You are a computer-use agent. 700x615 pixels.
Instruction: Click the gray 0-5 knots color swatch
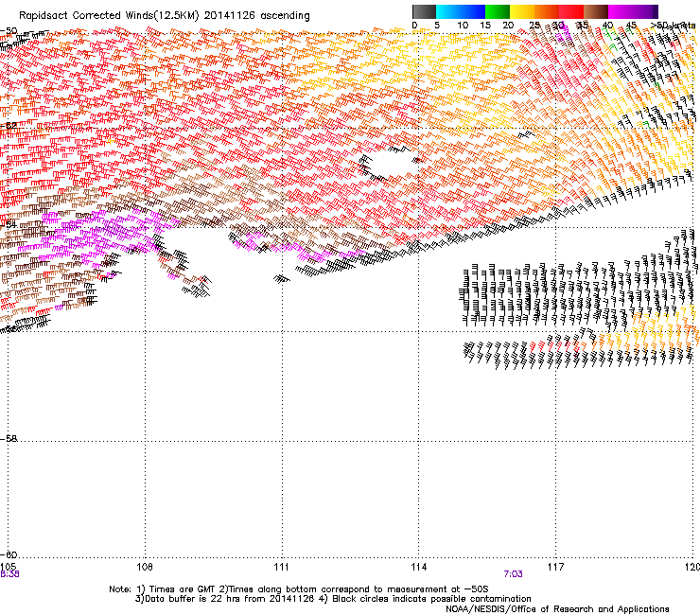tap(424, 11)
